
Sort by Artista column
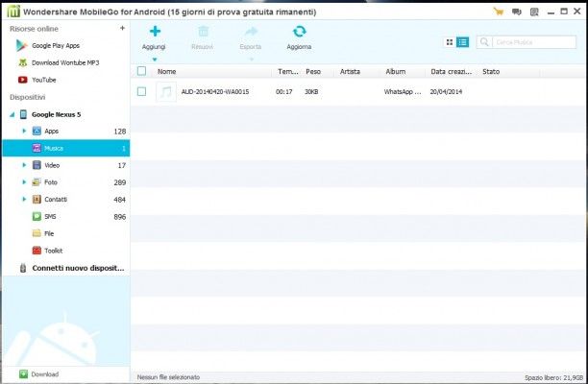coord(350,72)
